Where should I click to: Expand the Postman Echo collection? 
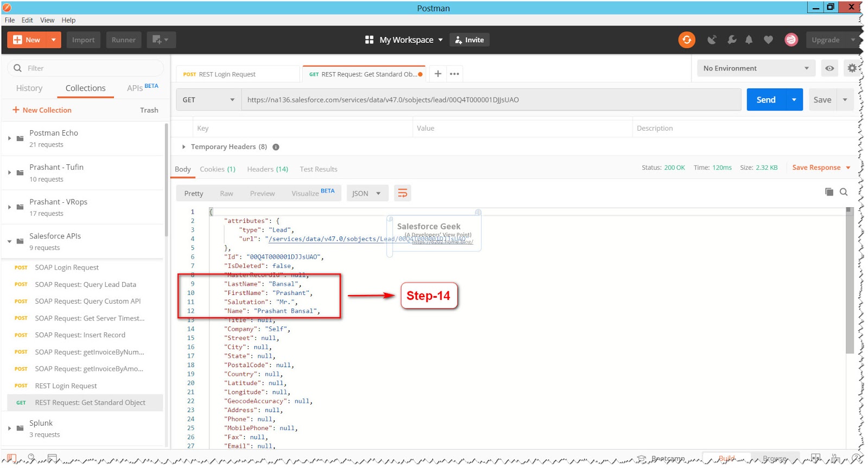[9, 138]
